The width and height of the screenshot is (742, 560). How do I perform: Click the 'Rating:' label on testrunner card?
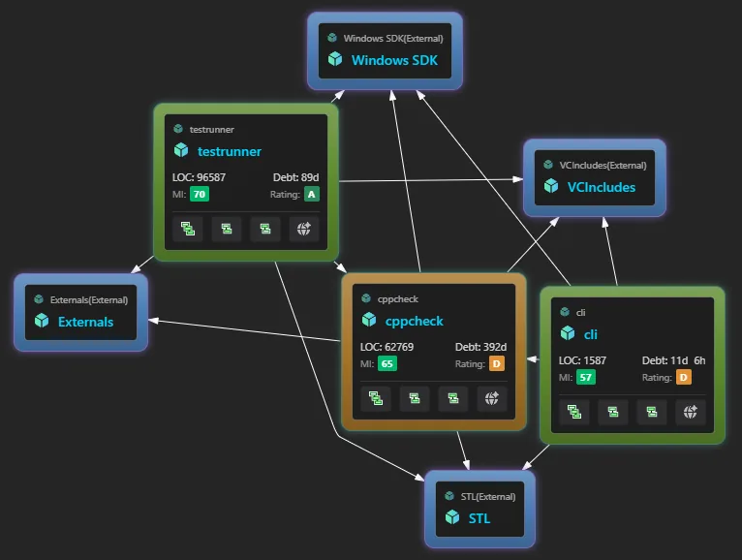[x=285, y=194]
